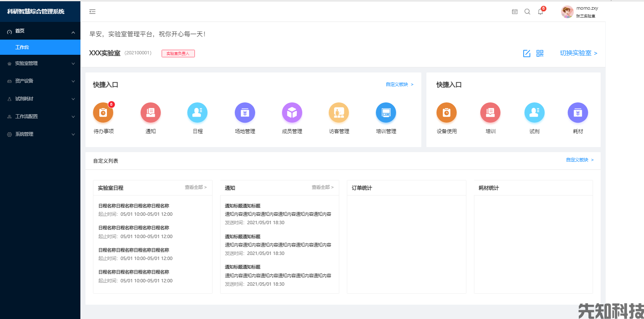
Task: Click the edit laboratory pencil icon
Action: 527,53
